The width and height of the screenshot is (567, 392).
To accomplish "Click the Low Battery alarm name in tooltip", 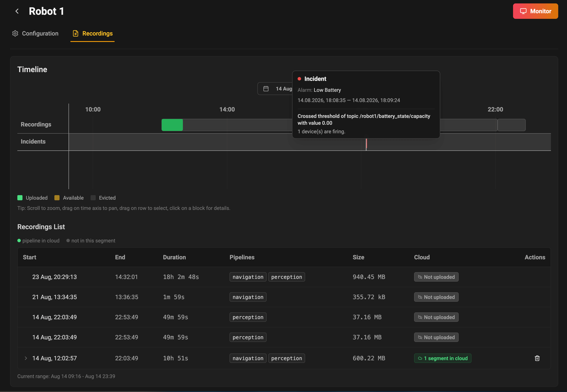I will click(x=327, y=90).
